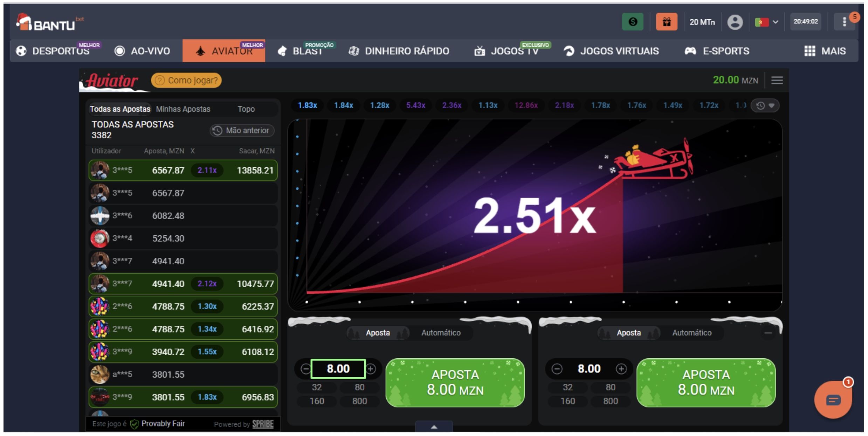Open the three-dot notifications menu icon
This screenshot has height=436, width=868.
845,22
